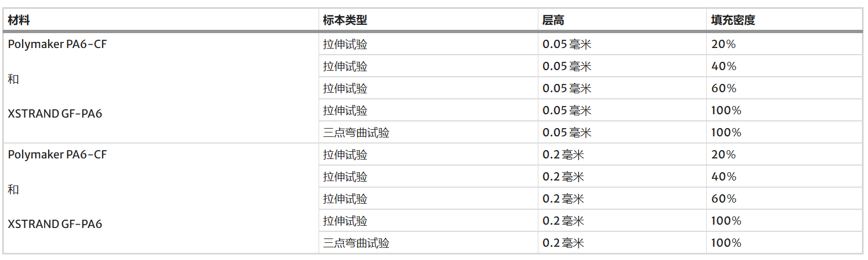Image resolution: width=868 pixels, height=260 pixels.
Task: Click XSTRAND GF-PA6 in the 0.05 毫米 group
Action: point(55,114)
